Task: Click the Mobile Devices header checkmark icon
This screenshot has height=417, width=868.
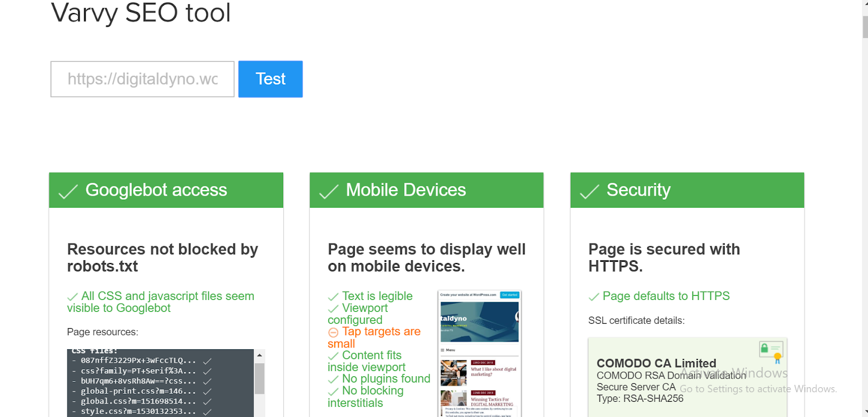Action: pos(328,191)
